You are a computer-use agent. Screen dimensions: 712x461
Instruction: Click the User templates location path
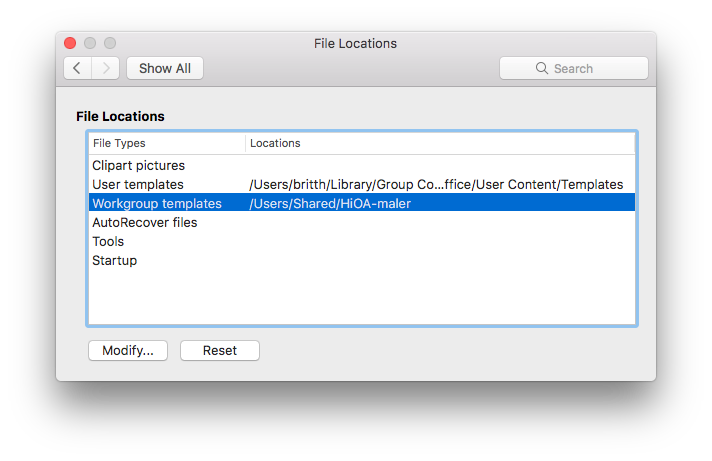tap(436, 184)
